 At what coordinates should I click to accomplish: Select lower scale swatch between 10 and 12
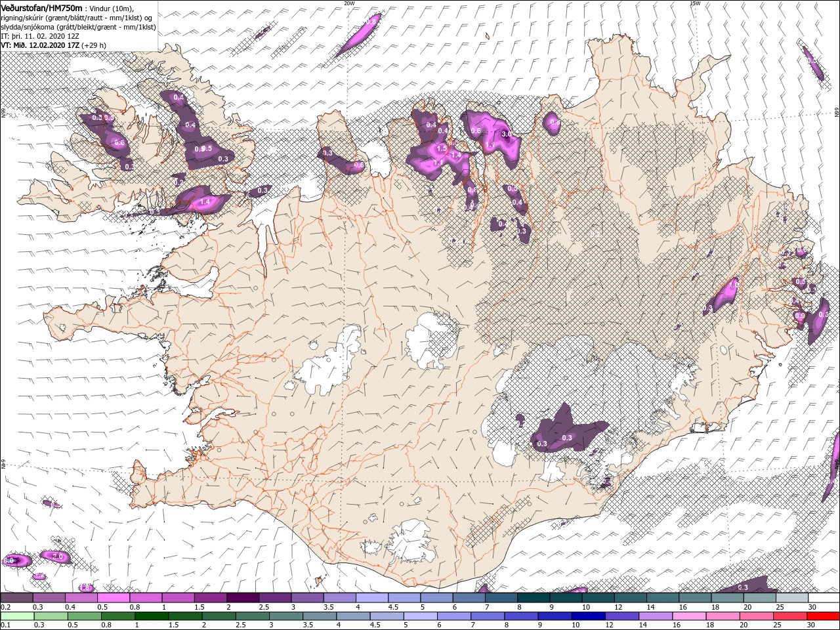click(x=589, y=616)
